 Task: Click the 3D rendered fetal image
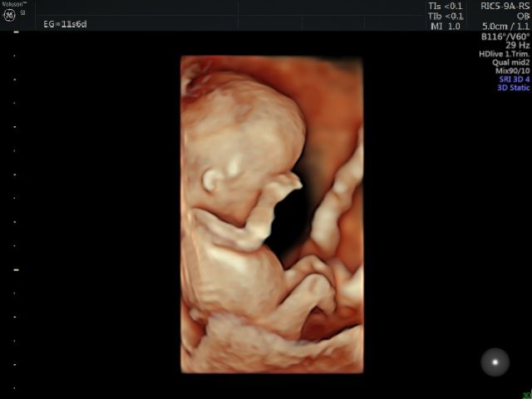click(272, 214)
